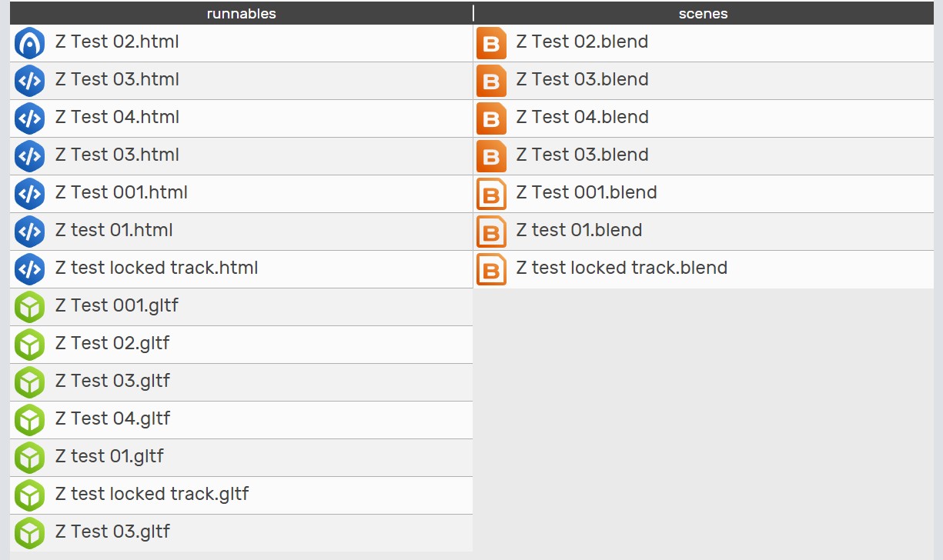Click the code icon next to Z Test 001.html
This screenshot has width=943, height=560.
coord(29,194)
